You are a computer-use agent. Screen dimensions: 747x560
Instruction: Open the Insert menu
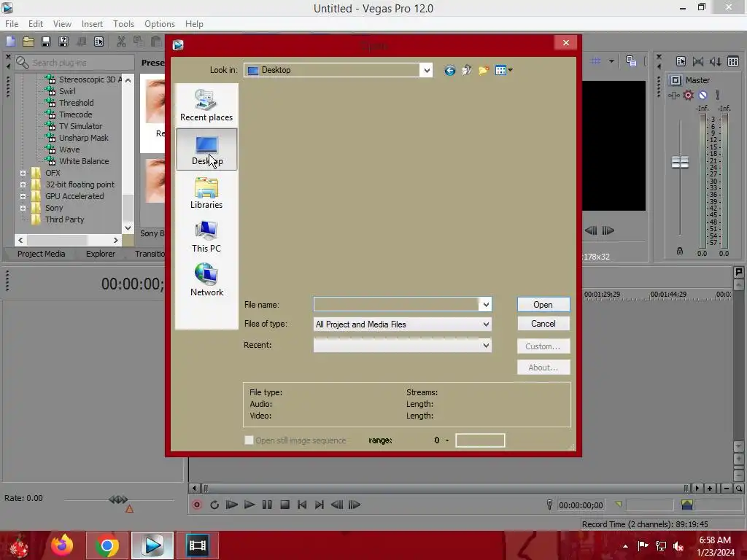pyautogui.click(x=92, y=24)
